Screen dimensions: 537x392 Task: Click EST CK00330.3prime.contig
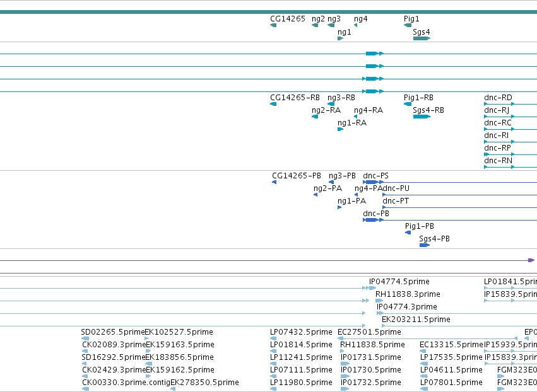(x=126, y=383)
